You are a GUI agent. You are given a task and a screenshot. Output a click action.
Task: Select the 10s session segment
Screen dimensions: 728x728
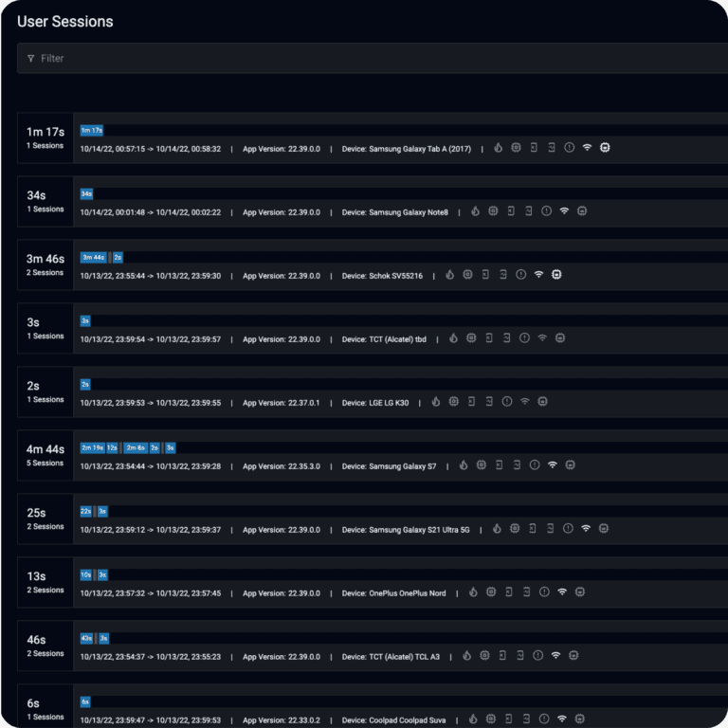(86, 575)
